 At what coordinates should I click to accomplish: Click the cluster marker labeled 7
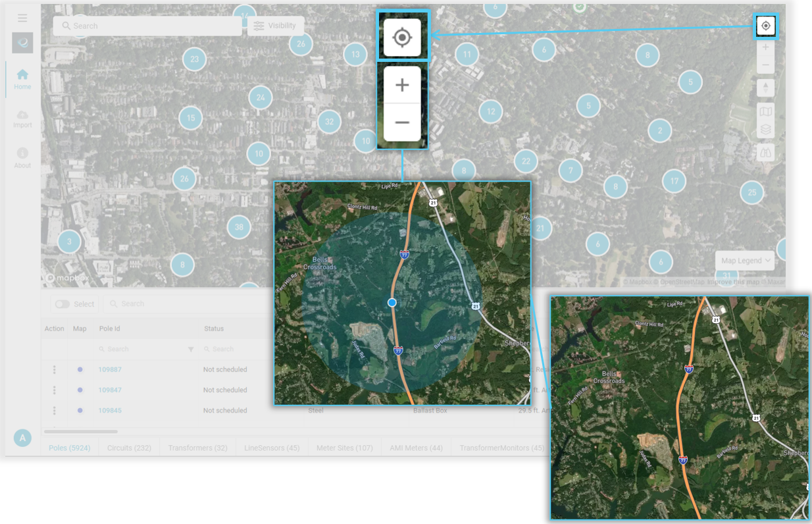[571, 171]
